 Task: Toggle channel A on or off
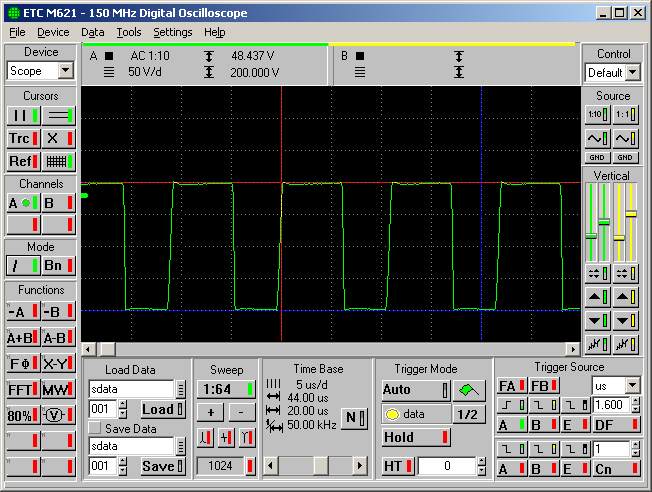22,203
